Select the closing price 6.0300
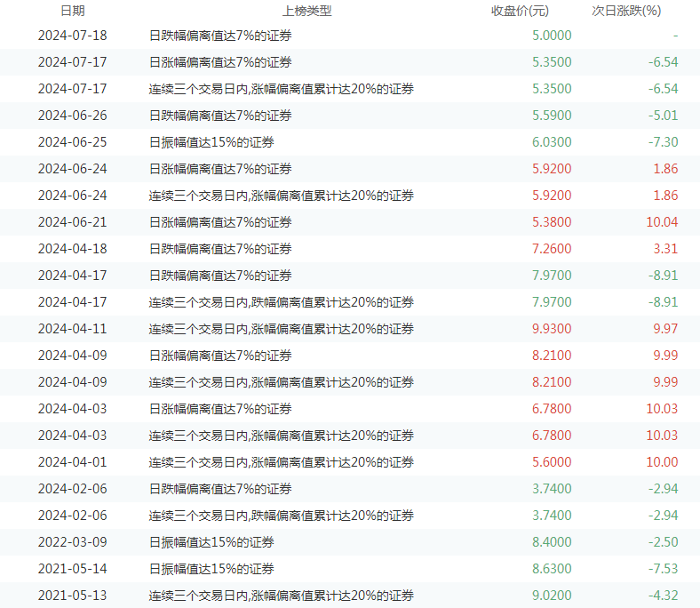 [x=551, y=142]
